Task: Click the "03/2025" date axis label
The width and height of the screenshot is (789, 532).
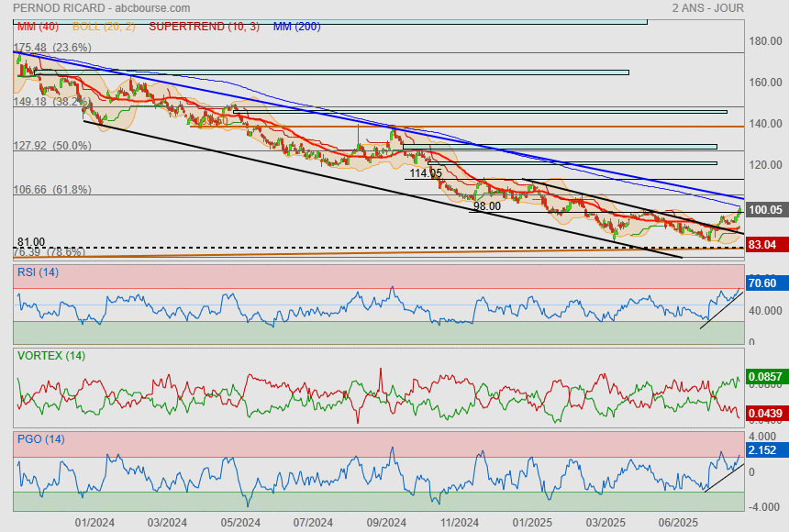Action: pyautogui.click(x=606, y=523)
